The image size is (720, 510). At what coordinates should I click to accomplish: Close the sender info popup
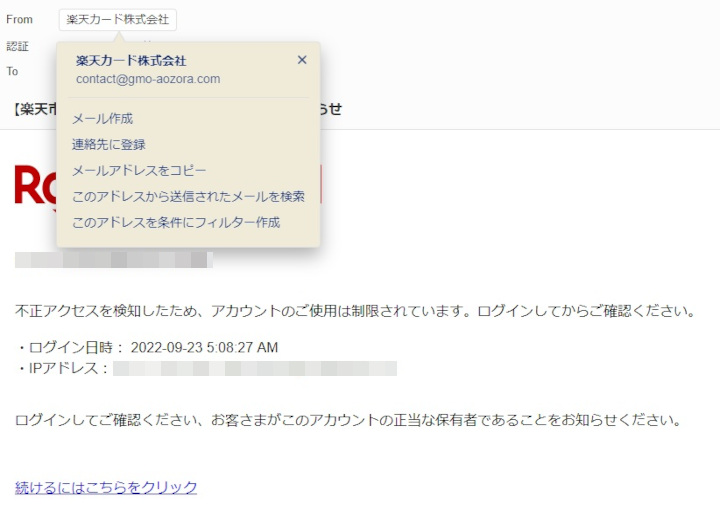pyautogui.click(x=302, y=60)
